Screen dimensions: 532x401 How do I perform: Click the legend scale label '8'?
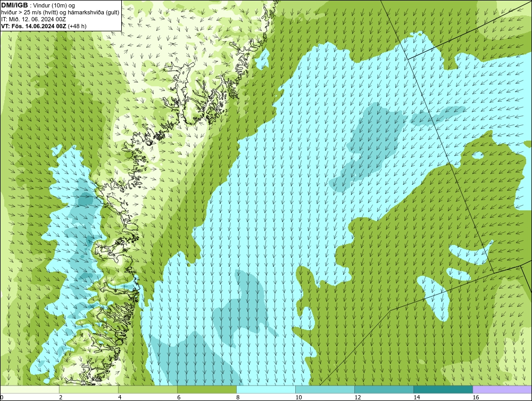pos(238,397)
